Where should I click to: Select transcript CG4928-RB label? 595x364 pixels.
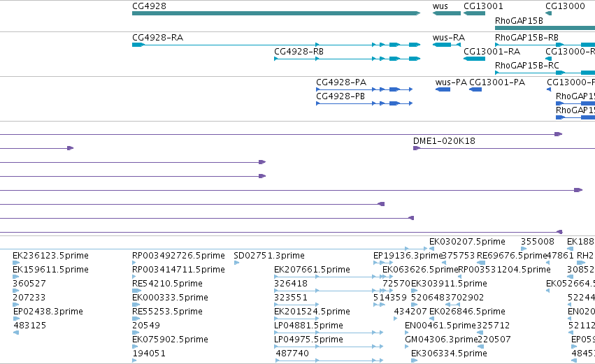coord(299,52)
